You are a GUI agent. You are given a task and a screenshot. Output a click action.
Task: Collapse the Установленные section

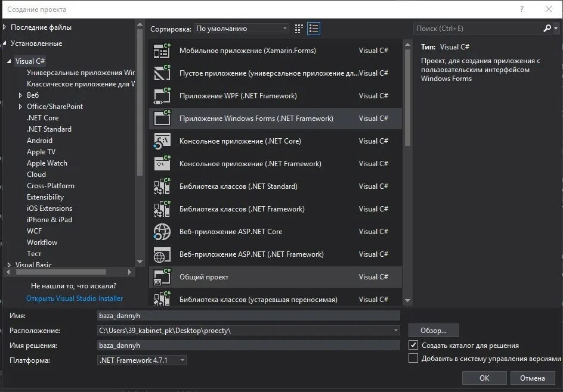coord(5,43)
